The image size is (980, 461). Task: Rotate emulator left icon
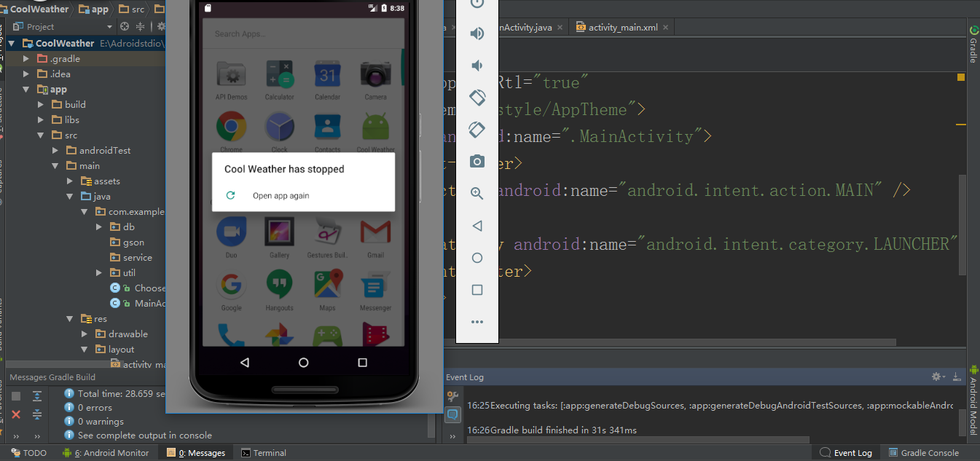(477, 98)
